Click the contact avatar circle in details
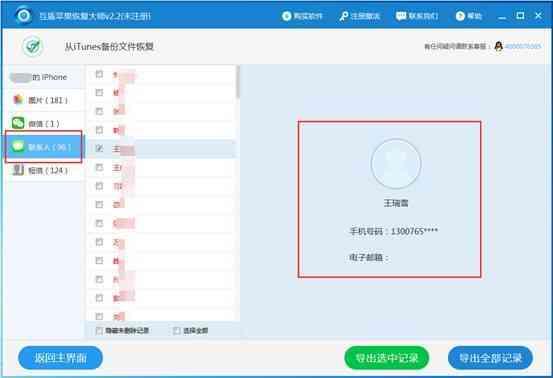 click(396, 164)
